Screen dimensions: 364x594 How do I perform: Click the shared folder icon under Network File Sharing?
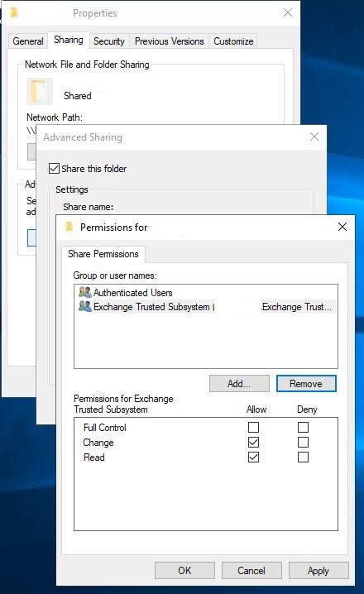pyautogui.click(x=40, y=91)
